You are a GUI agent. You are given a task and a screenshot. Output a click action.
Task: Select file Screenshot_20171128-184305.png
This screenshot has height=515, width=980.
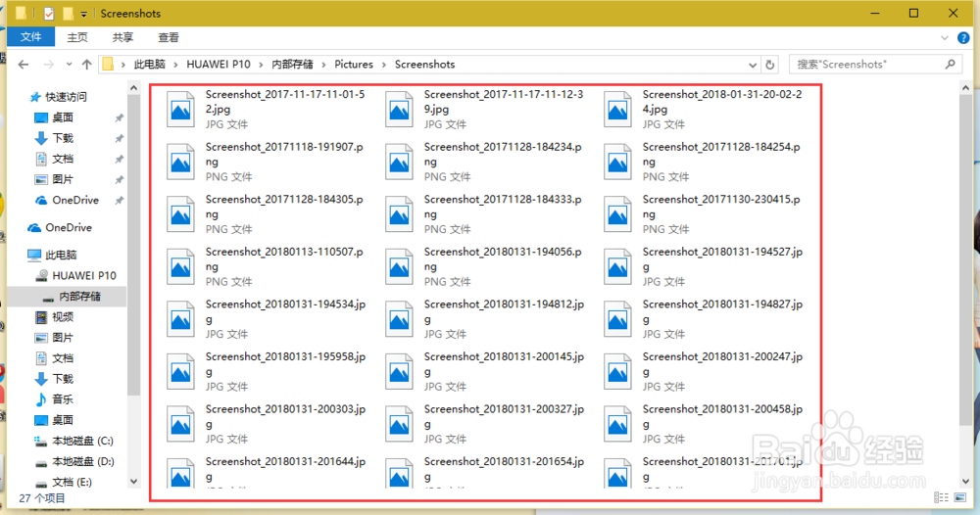pos(267,213)
